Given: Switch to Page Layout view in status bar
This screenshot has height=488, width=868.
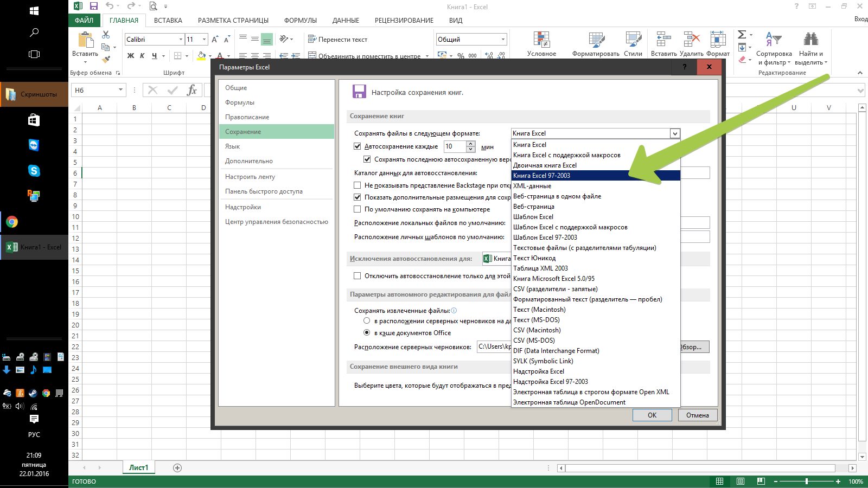Looking at the screenshot, I should pyautogui.click(x=741, y=481).
